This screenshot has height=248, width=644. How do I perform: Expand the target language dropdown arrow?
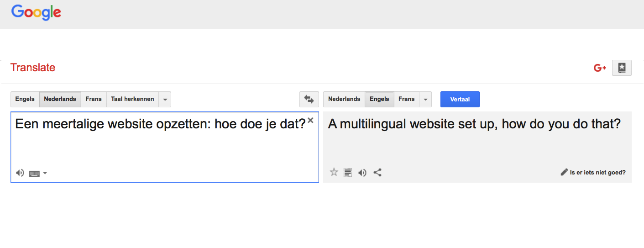tap(425, 99)
